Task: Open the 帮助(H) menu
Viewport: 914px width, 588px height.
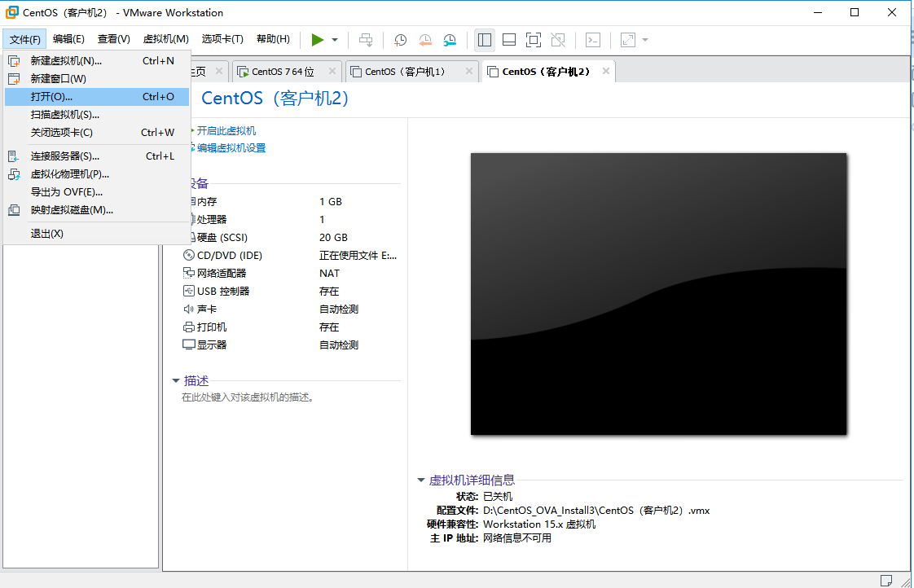Action: tap(273, 39)
